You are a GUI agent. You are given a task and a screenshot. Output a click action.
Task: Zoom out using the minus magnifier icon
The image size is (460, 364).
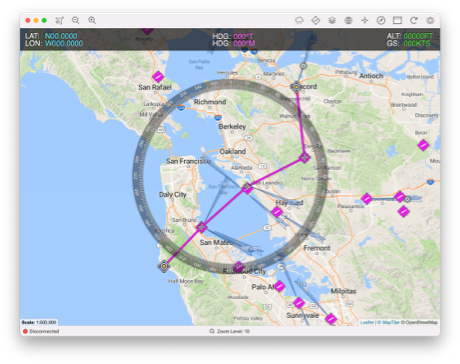pyautogui.click(x=76, y=20)
